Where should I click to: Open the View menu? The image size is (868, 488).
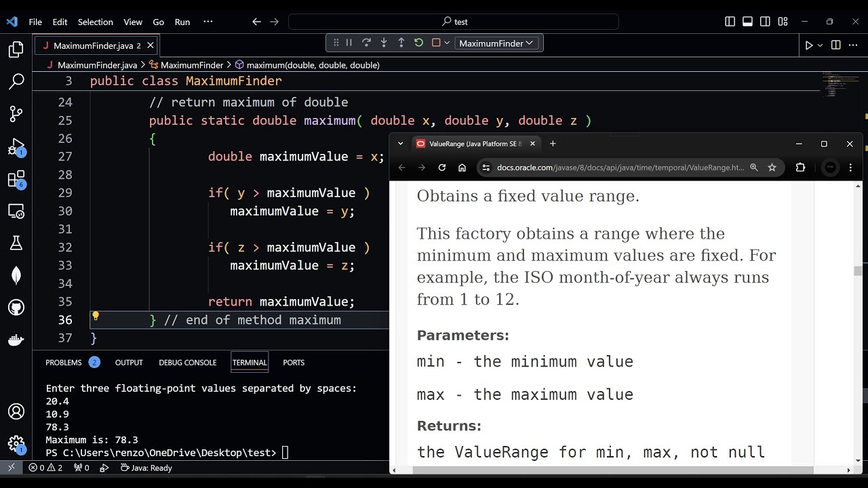(133, 22)
